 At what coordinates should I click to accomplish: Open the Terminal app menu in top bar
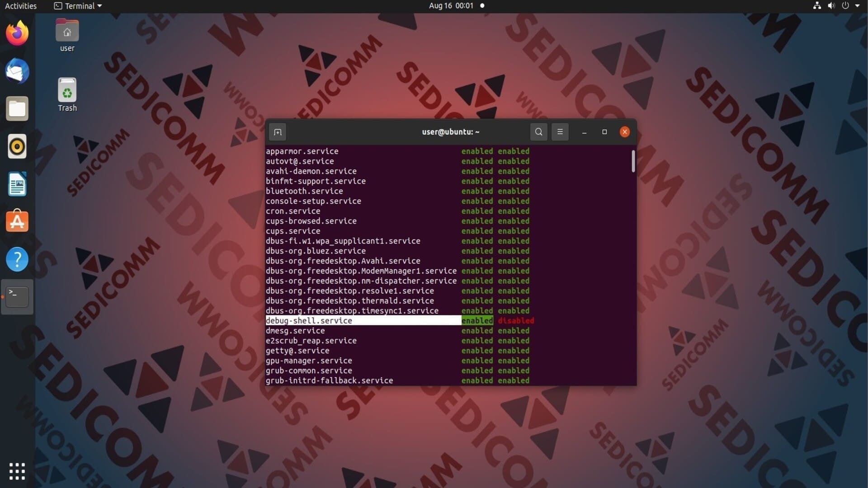tap(78, 6)
